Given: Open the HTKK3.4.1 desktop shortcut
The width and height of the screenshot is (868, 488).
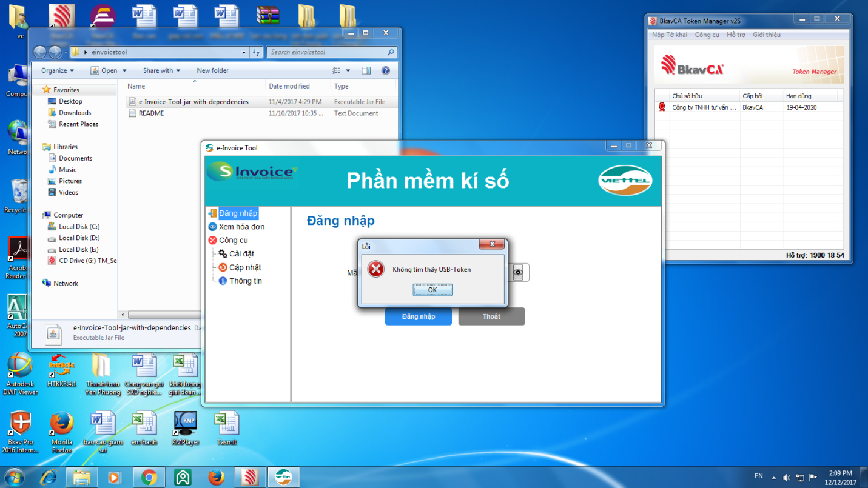Looking at the screenshot, I should point(62,370).
